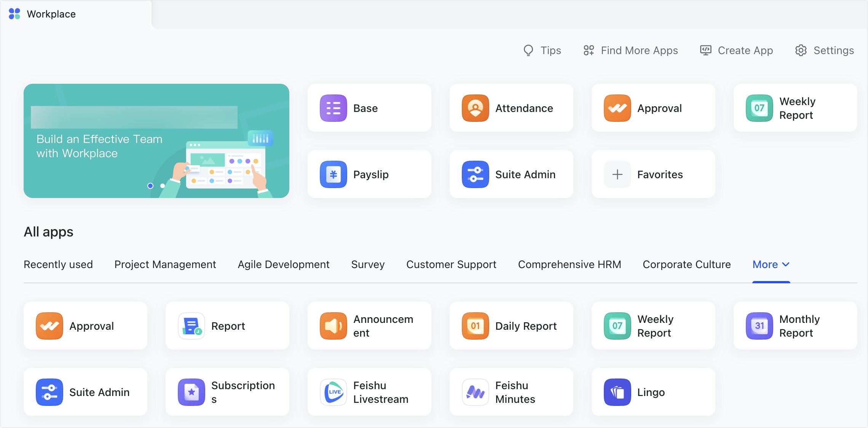Select second banner carousel dot

[163, 186]
